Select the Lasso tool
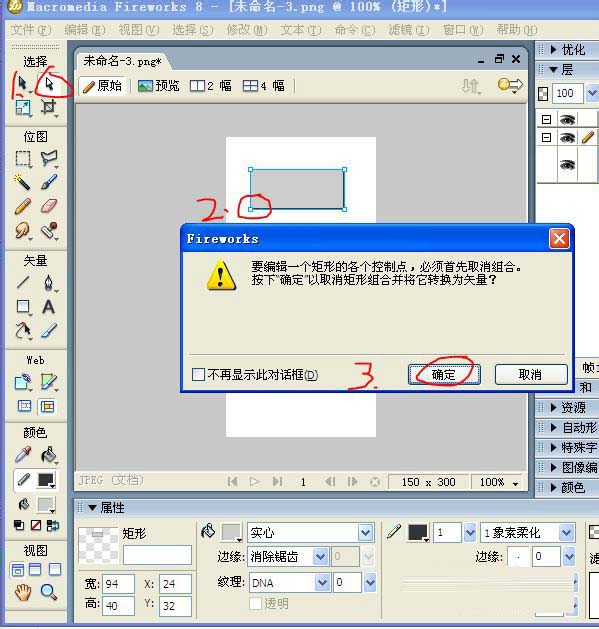The width and height of the screenshot is (599, 629). tap(49, 158)
